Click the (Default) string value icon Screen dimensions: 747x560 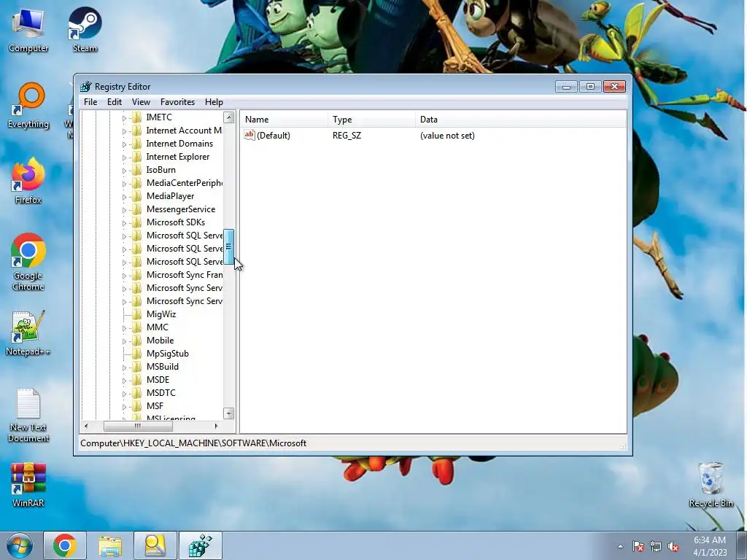point(249,135)
